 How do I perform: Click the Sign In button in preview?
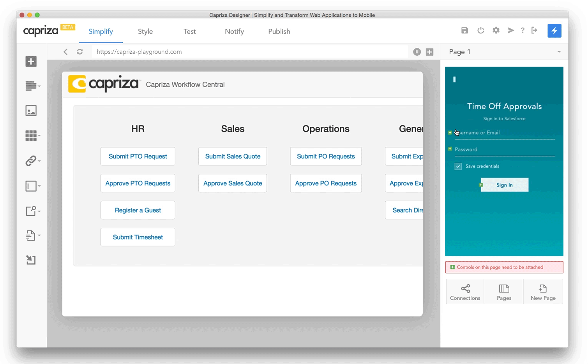[x=505, y=185]
